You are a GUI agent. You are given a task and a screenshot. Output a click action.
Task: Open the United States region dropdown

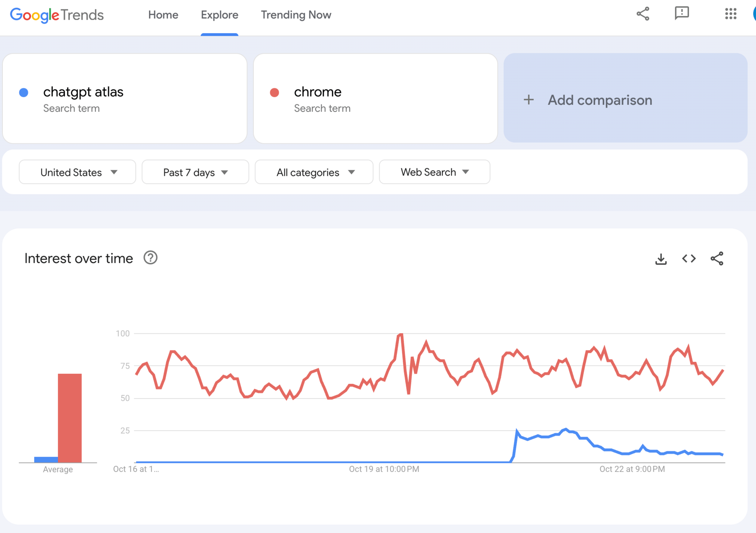78,172
